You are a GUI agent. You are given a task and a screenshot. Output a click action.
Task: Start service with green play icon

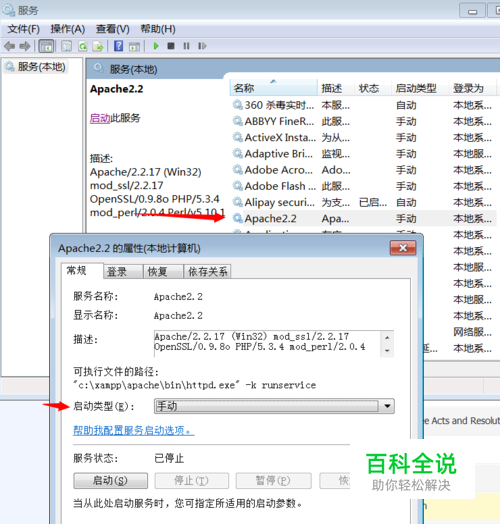coord(156,46)
